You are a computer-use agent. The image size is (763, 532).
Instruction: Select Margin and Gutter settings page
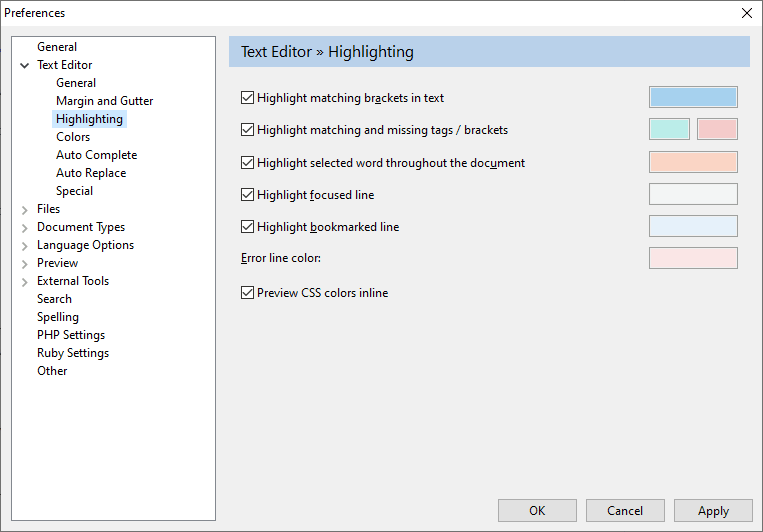(104, 101)
